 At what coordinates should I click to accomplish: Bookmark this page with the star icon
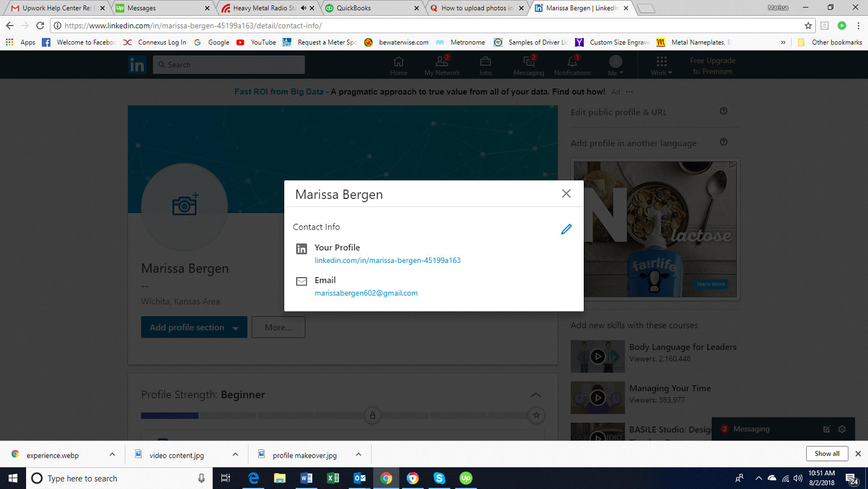(x=808, y=25)
